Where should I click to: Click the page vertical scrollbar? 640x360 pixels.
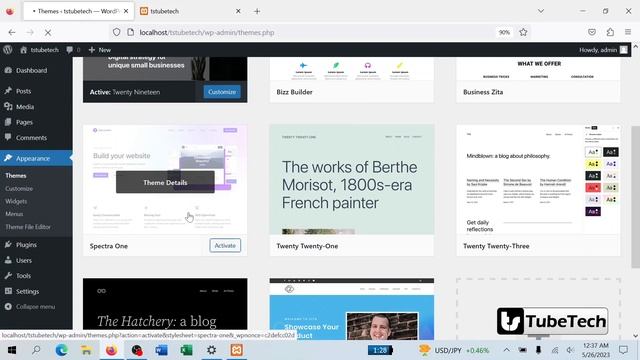pyautogui.click(x=635, y=197)
